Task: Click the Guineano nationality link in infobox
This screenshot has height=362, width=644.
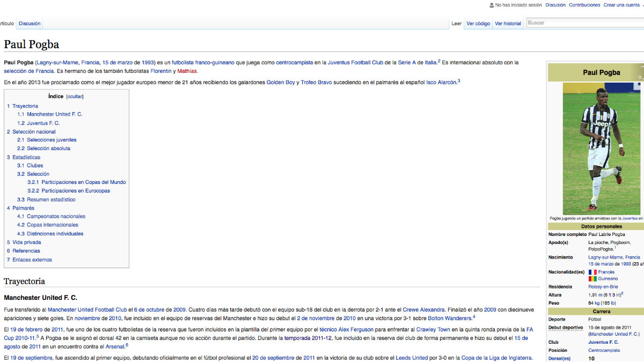Action: [608, 279]
